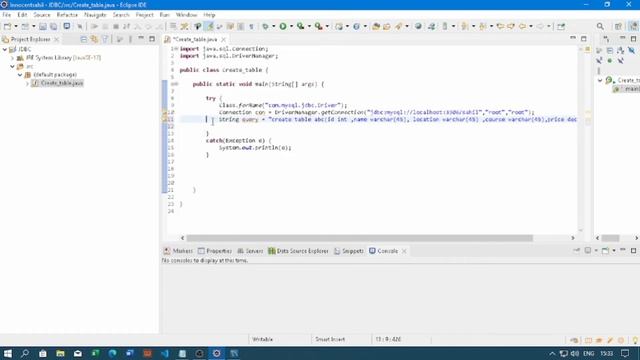Screen dimensions: 640x360
Task: Toggle Link with Editor in Project Explorer
Action: click(x=94, y=39)
